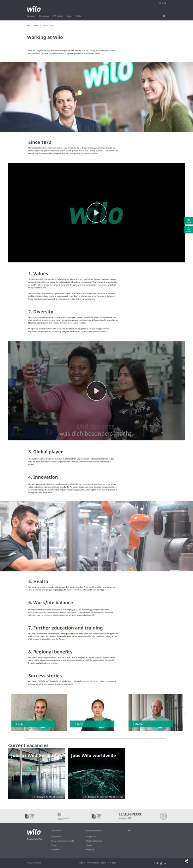The image size is (193, 868).
Task: Open the Privacy policy footer link
Action: pyautogui.click(x=93, y=863)
